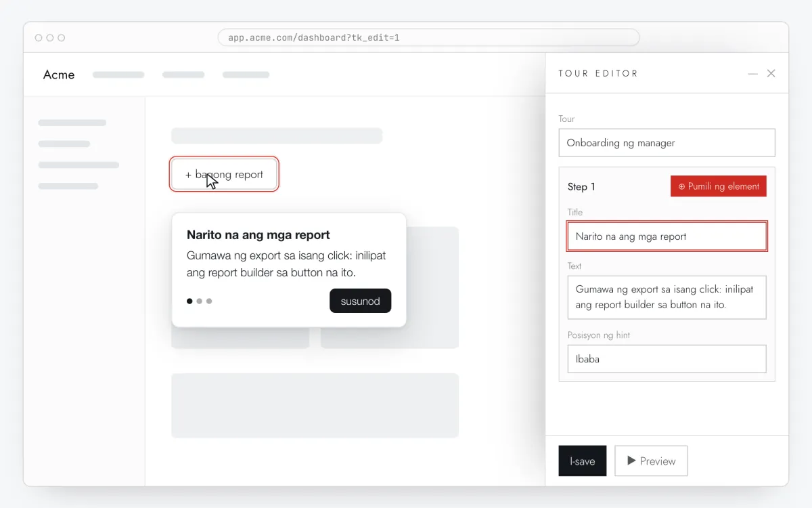
Task: Click the I-save button
Action: coord(582,461)
